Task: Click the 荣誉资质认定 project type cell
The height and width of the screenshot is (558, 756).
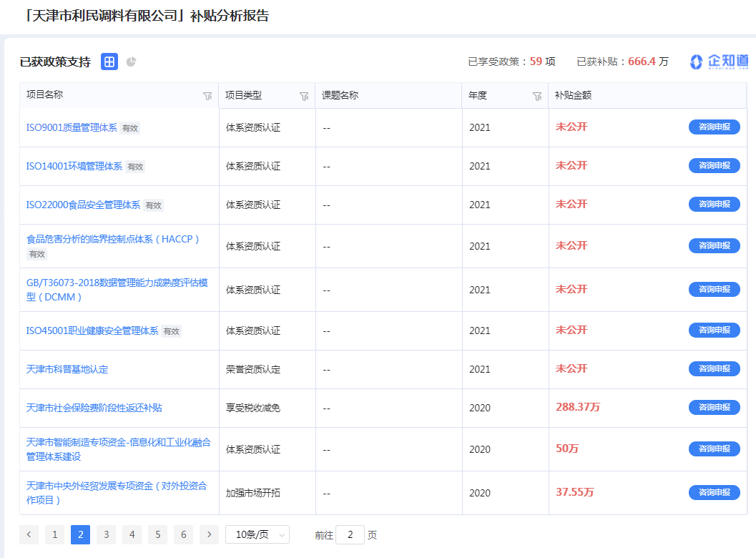Action: point(253,369)
